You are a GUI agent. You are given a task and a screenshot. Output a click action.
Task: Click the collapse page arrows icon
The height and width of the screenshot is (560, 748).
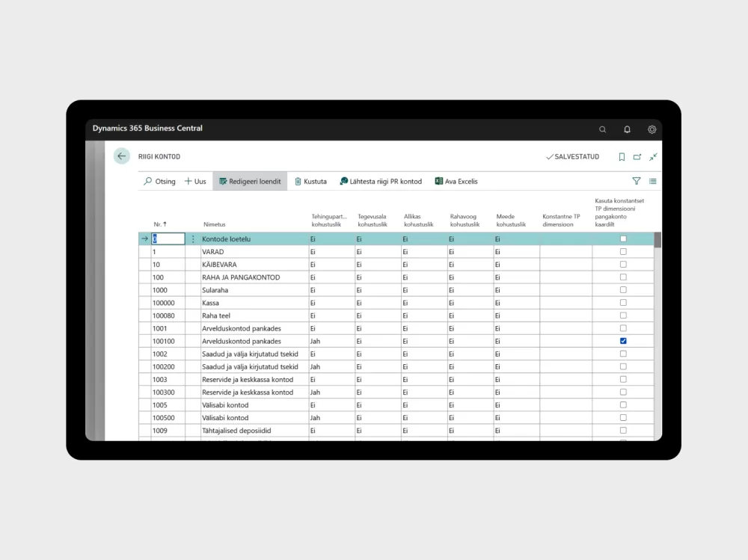click(653, 156)
